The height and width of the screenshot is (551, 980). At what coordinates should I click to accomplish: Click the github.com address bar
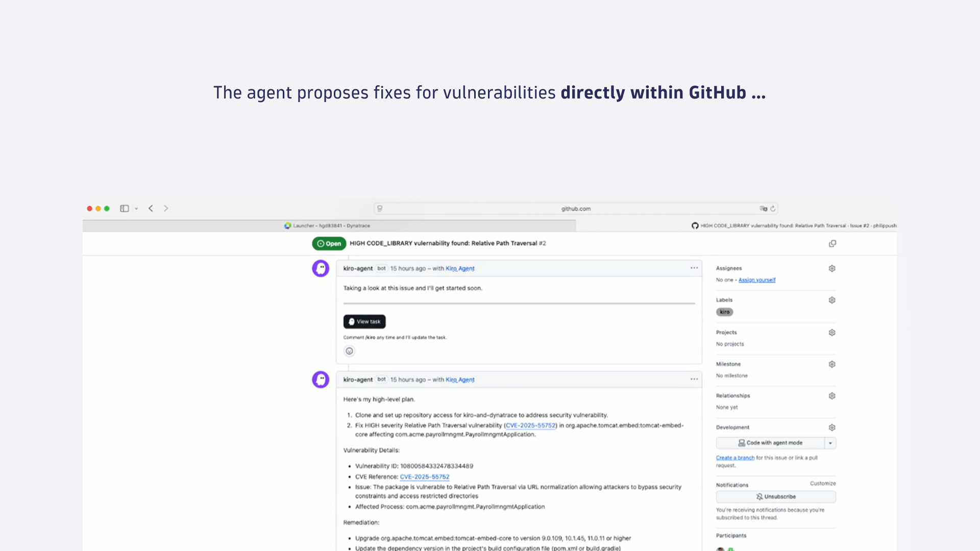pos(576,208)
